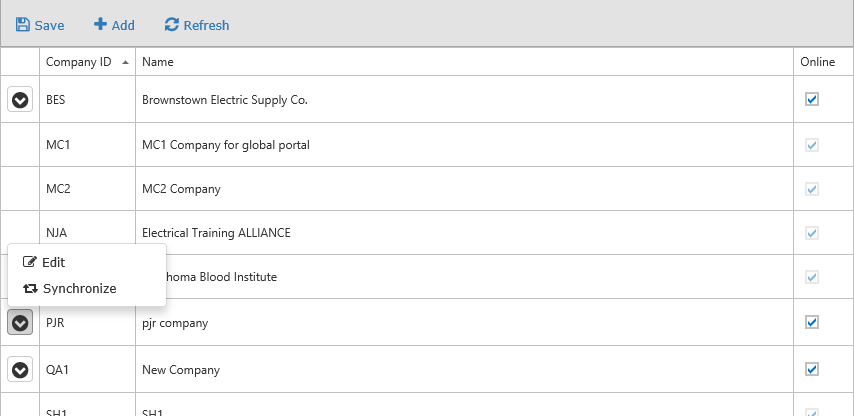Expand the row actions for QA1

tap(20, 370)
